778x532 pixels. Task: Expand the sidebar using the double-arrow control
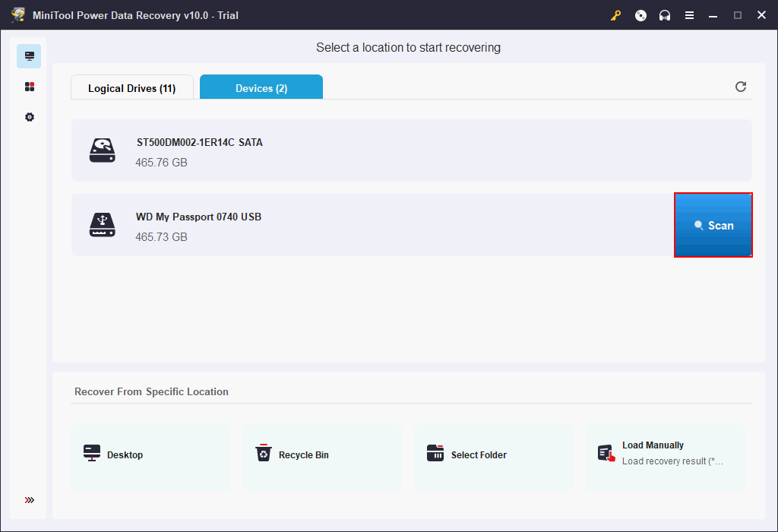point(29,500)
